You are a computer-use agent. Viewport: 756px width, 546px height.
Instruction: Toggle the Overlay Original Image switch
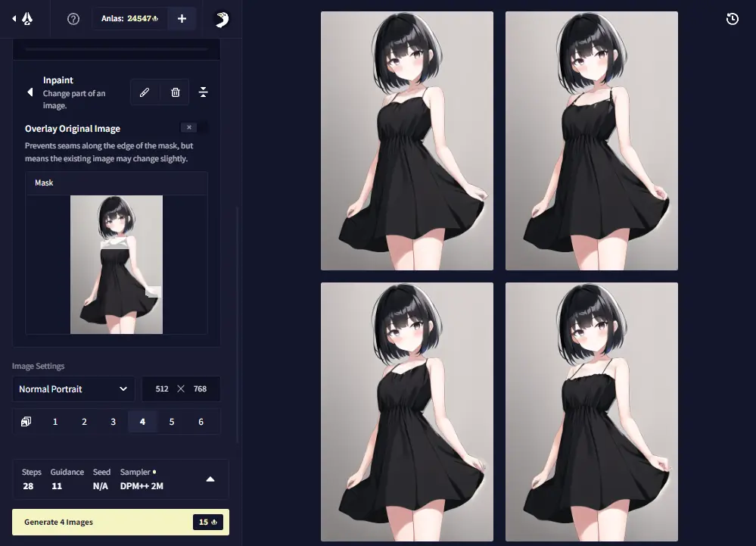point(193,127)
